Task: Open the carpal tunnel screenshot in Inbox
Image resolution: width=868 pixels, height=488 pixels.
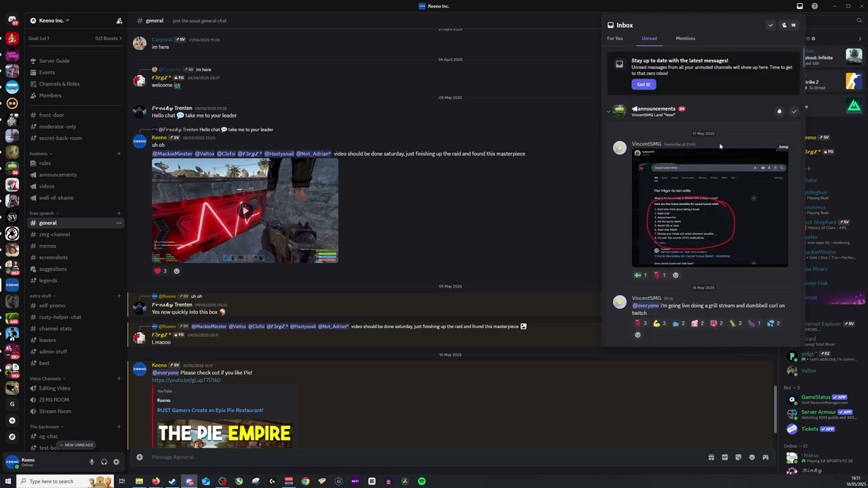Action: (710, 208)
